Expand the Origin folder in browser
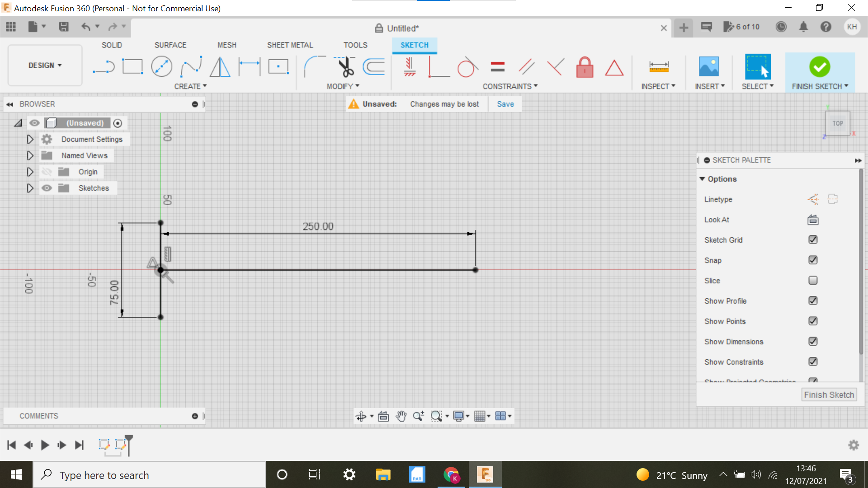Viewport: 868px width, 488px height. (30, 172)
